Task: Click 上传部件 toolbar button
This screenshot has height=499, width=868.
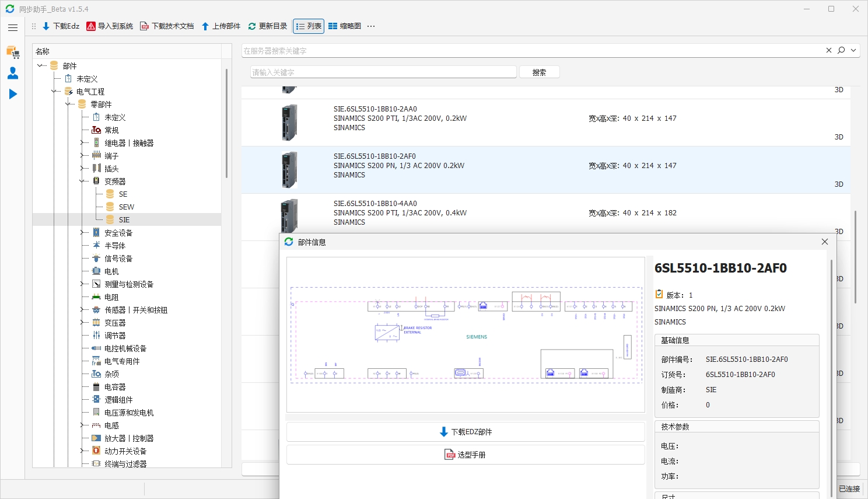Action: [220, 26]
